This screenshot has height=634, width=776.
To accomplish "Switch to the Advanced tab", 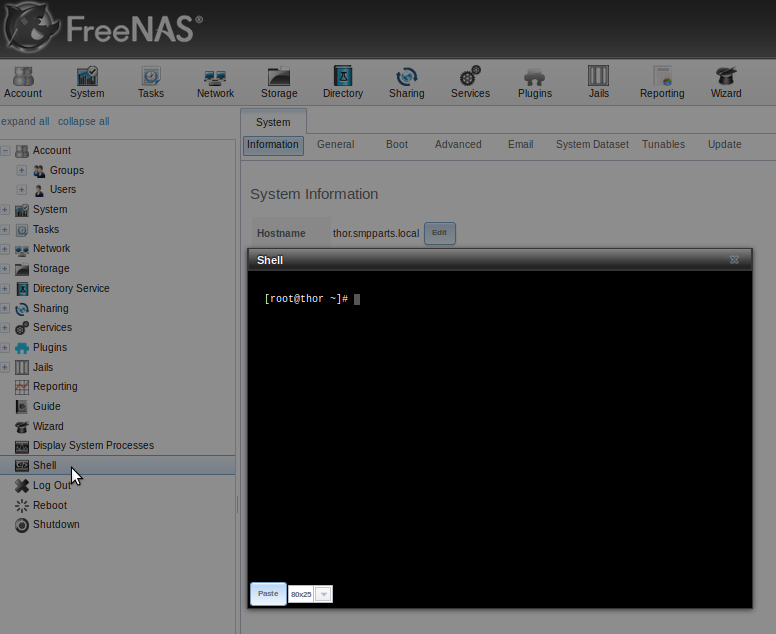I will (458, 145).
